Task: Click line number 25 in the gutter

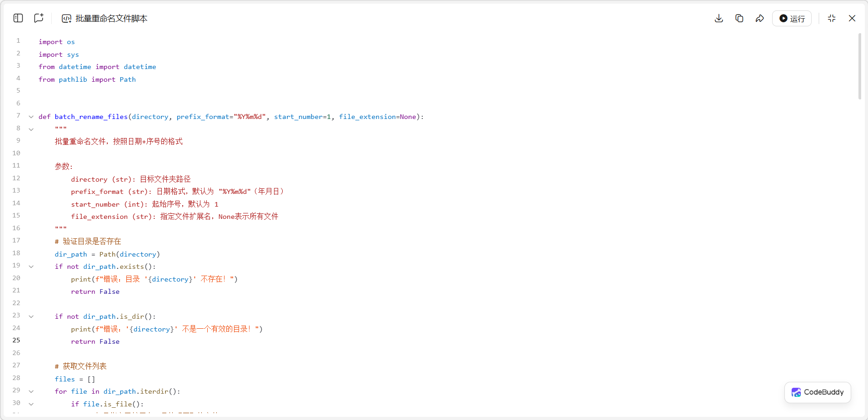Action: pos(16,341)
